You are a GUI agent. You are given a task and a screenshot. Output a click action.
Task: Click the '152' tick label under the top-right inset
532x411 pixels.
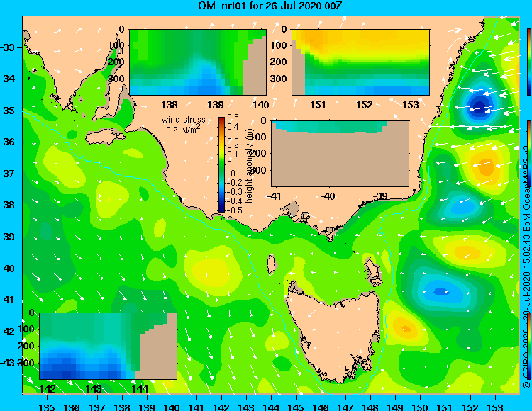(x=365, y=105)
